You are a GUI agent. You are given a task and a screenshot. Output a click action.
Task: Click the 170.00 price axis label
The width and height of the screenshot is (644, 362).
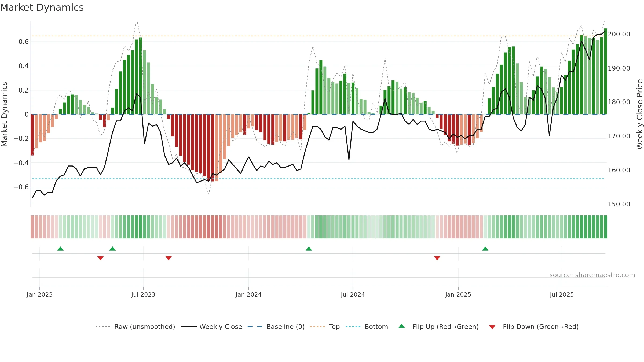coord(619,136)
